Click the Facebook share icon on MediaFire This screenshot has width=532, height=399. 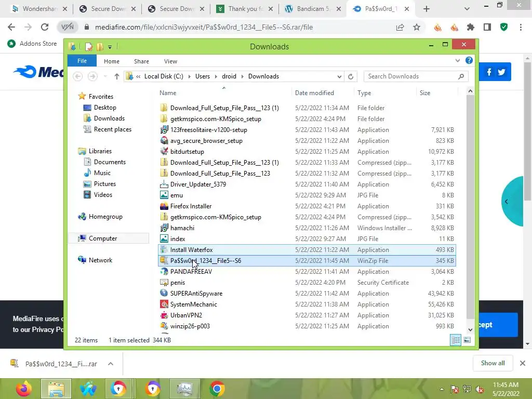tap(489, 72)
